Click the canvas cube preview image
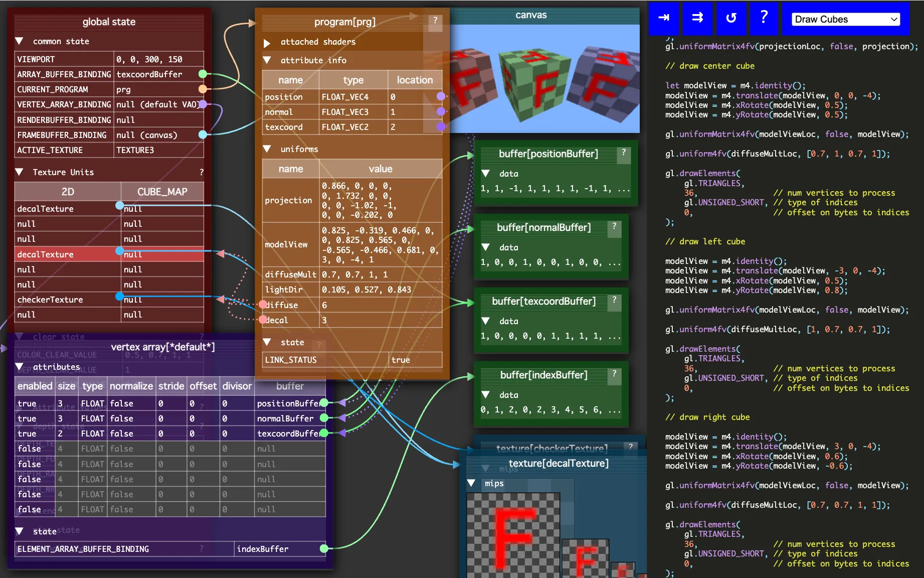924x578 pixels. tap(544, 78)
